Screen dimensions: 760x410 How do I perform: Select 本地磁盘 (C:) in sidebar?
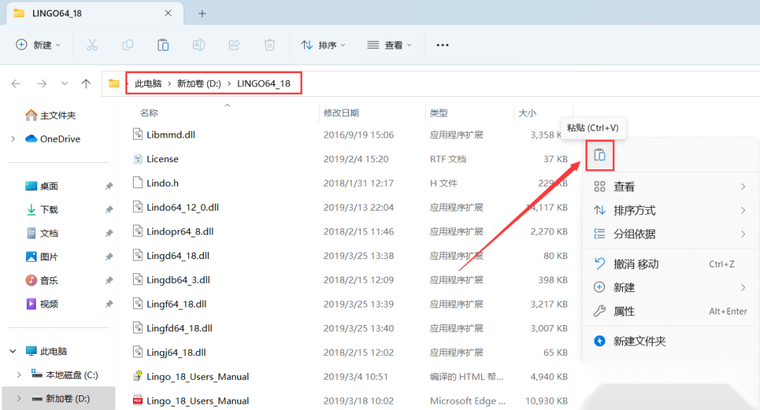(64, 375)
